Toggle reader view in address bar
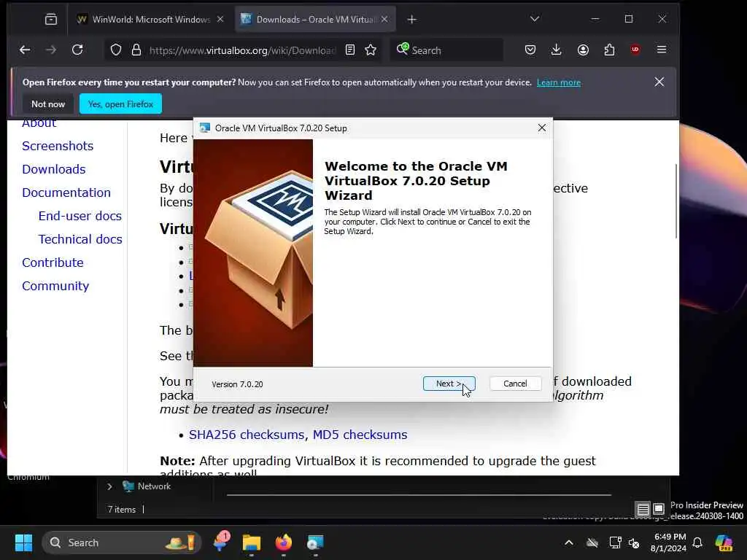 [x=350, y=50]
